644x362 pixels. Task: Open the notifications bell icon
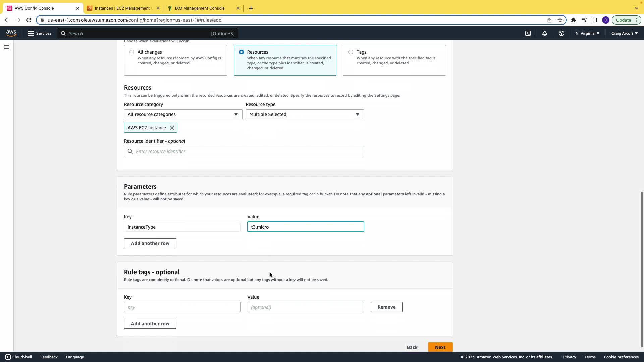[x=545, y=33]
